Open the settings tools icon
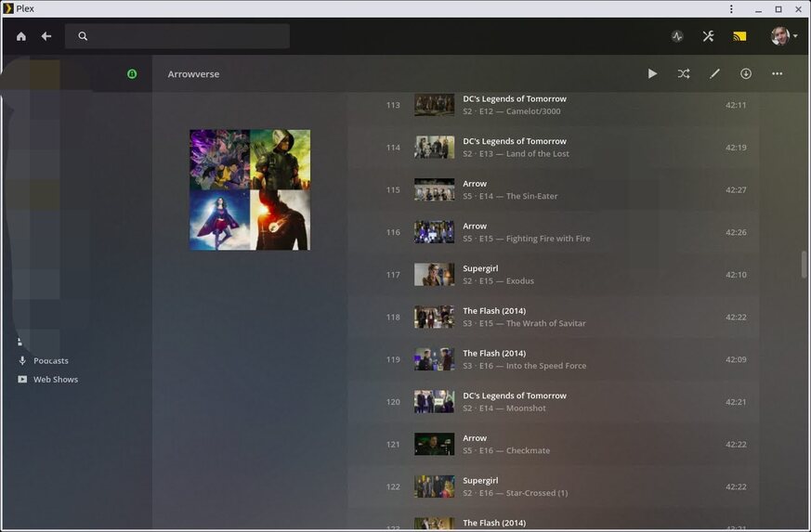 [708, 36]
